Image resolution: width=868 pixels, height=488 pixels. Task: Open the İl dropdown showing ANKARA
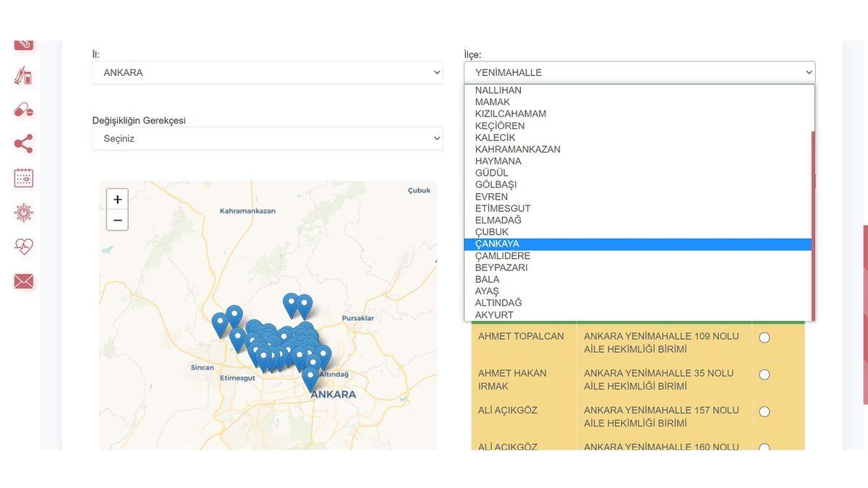tap(267, 72)
